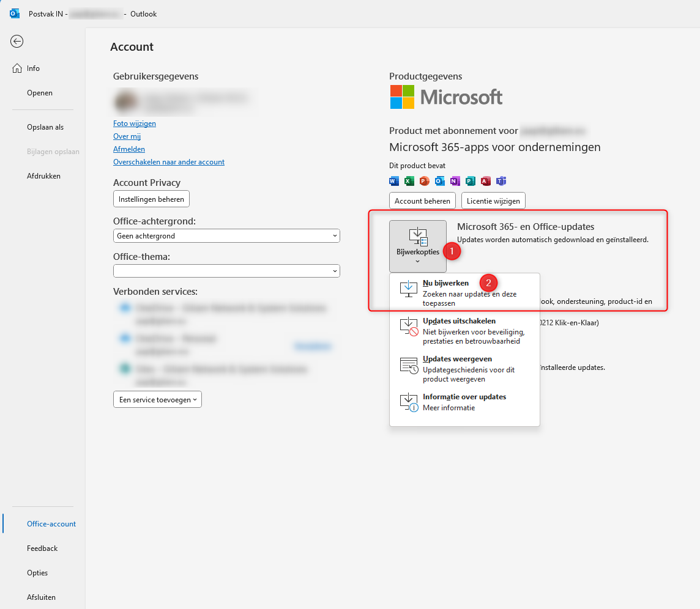Click the Publisher app icon

point(470,181)
